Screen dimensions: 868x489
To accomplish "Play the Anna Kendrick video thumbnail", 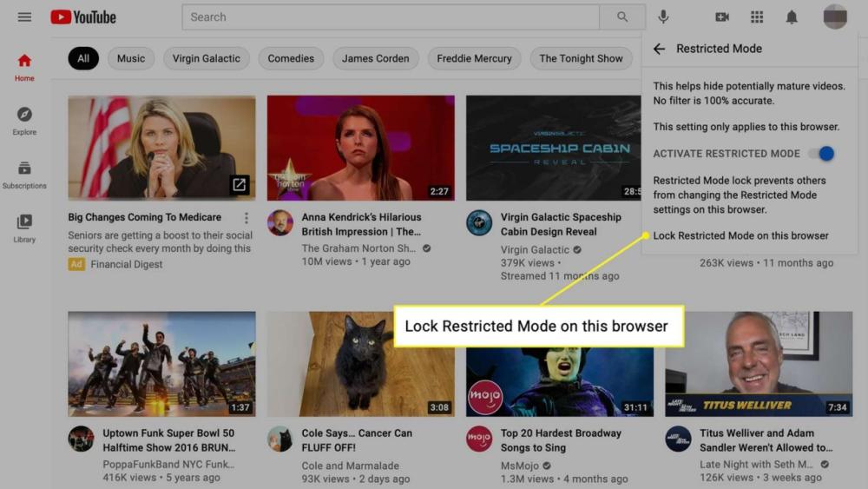I will [x=361, y=148].
